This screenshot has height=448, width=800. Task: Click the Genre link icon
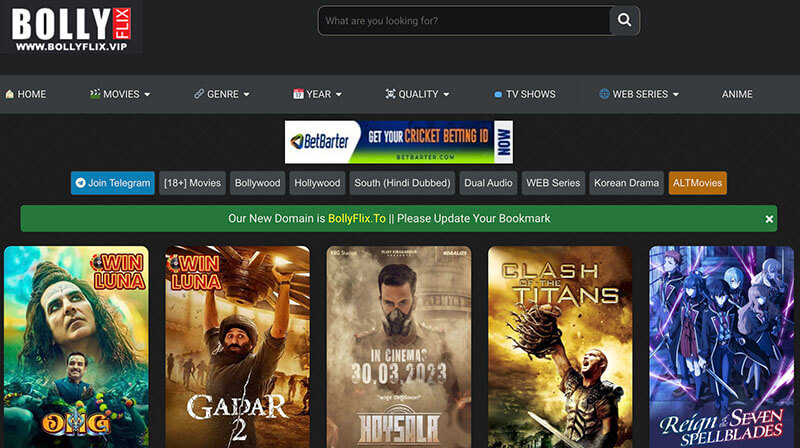coord(199,94)
